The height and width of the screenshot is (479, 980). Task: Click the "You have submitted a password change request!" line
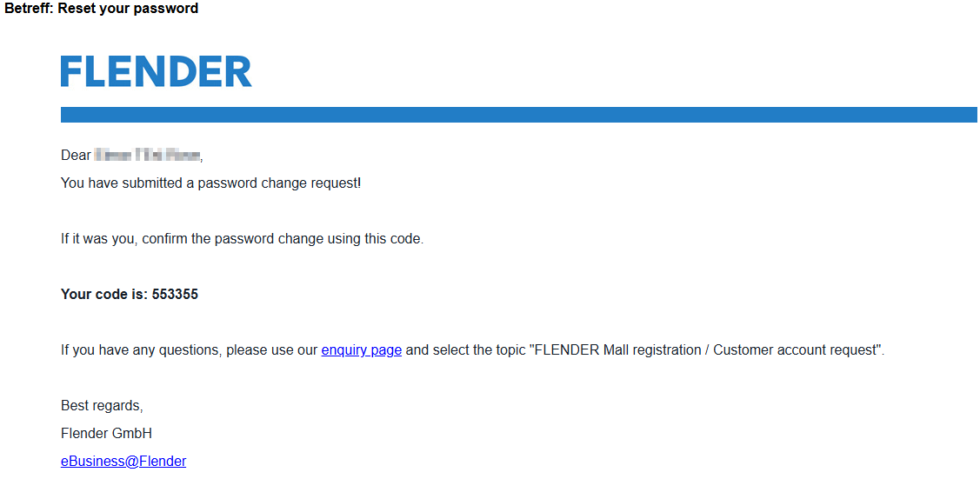pos(210,183)
